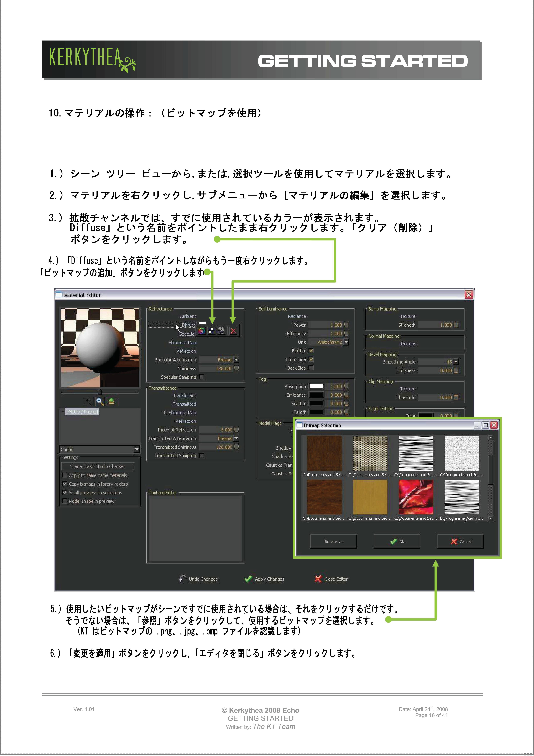Screen dimensions: 534x756
Task: Toggle the Front Side checkbox
Action: [x=311, y=359]
